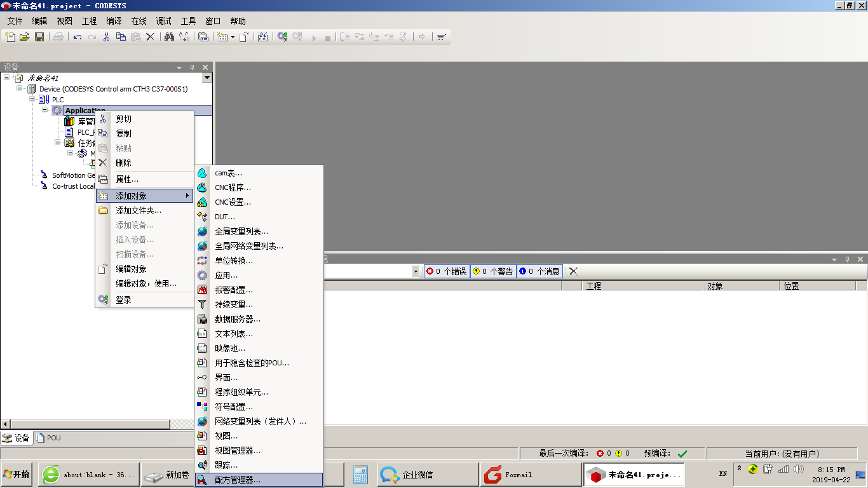Save the project with the floppy disk icon
This screenshot has height=488, width=868.
point(39,37)
